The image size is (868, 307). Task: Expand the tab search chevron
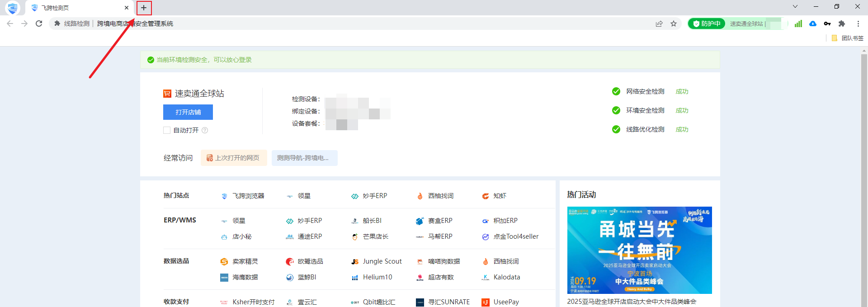tap(795, 6)
